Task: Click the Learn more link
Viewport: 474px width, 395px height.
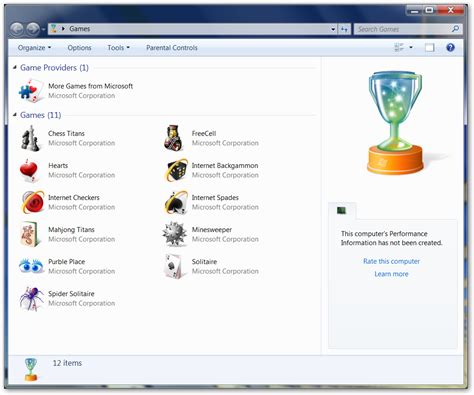Action: (x=391, y=274)
